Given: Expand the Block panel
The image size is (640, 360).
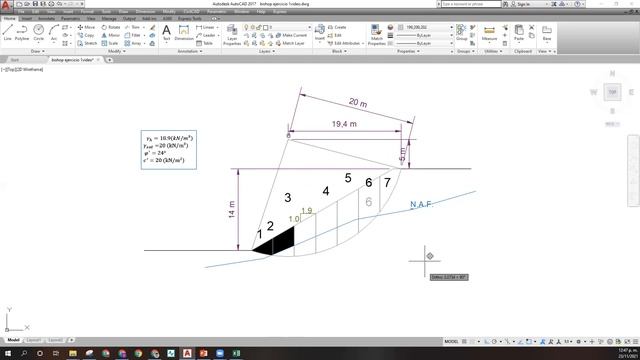Looking at the screenshot, I should pyautogui.click(x=339, y=51).
